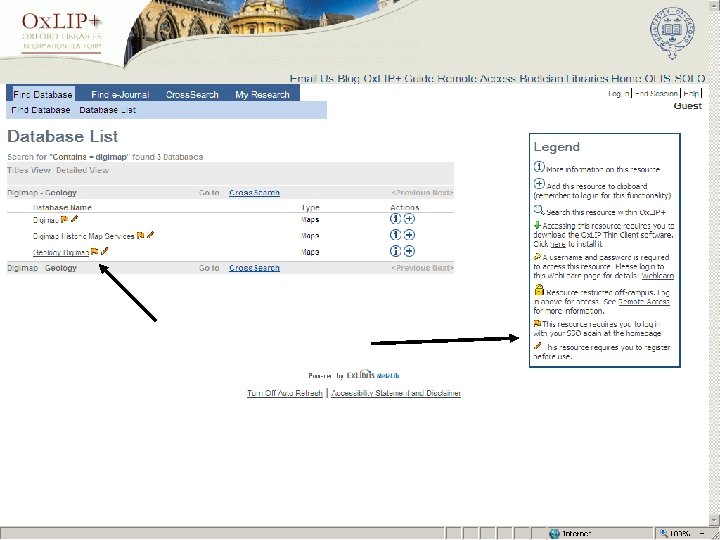Click the Legend's yellow padlock icon
720x540 pixels.
click(x=539, y=290)
